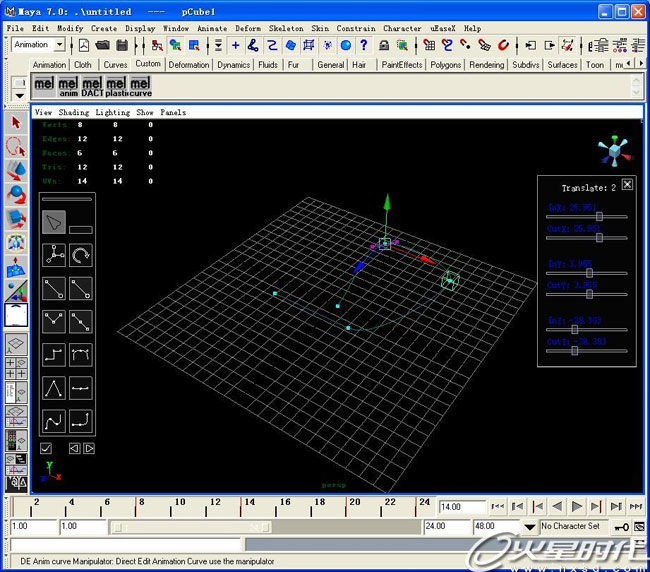Open the Animate menu

pos(212,28)
